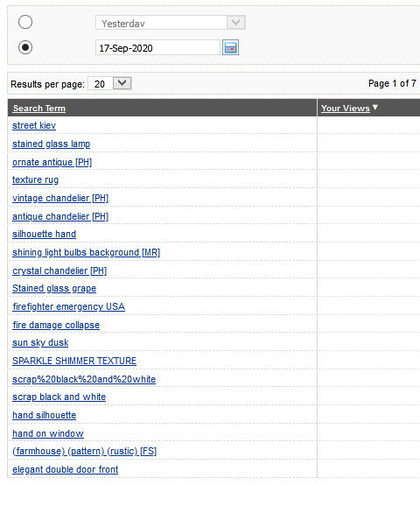Open the hand on window link
This screenshot has height=506, width=420.
coord(48,433)
